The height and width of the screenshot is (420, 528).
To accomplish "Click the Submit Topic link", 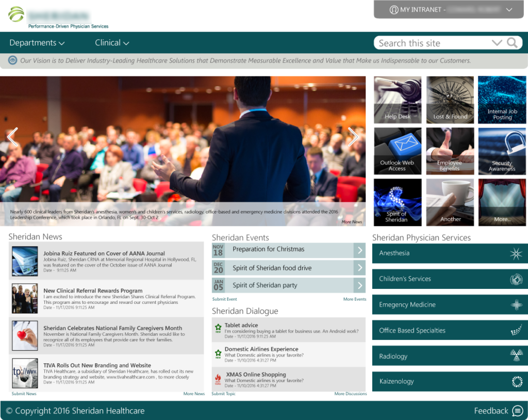I will click(224, 394).
